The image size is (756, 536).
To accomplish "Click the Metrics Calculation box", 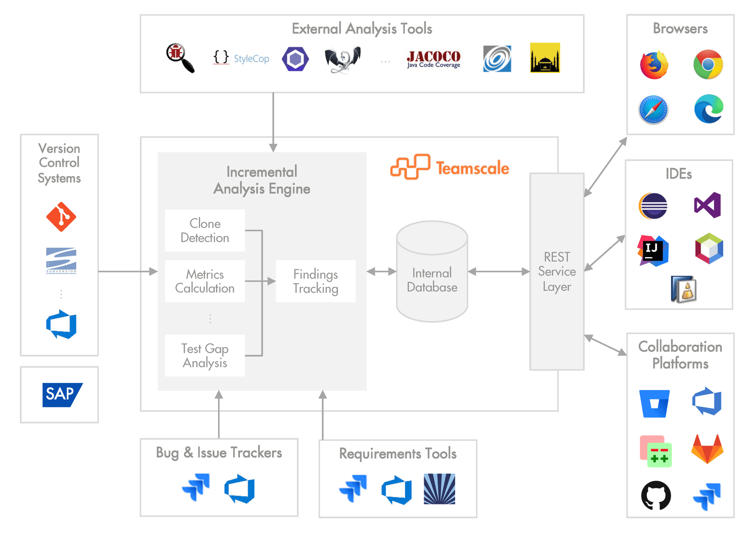I will click(x=205, y=281).
